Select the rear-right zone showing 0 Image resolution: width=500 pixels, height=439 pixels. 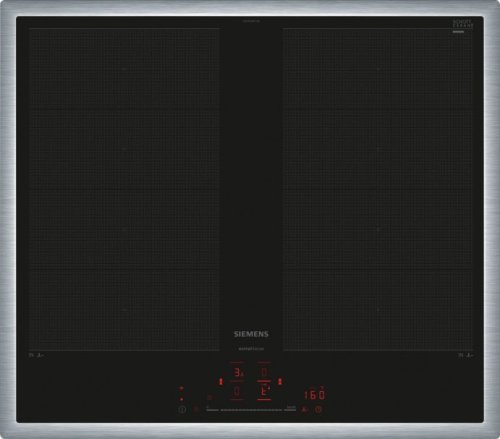264,372
